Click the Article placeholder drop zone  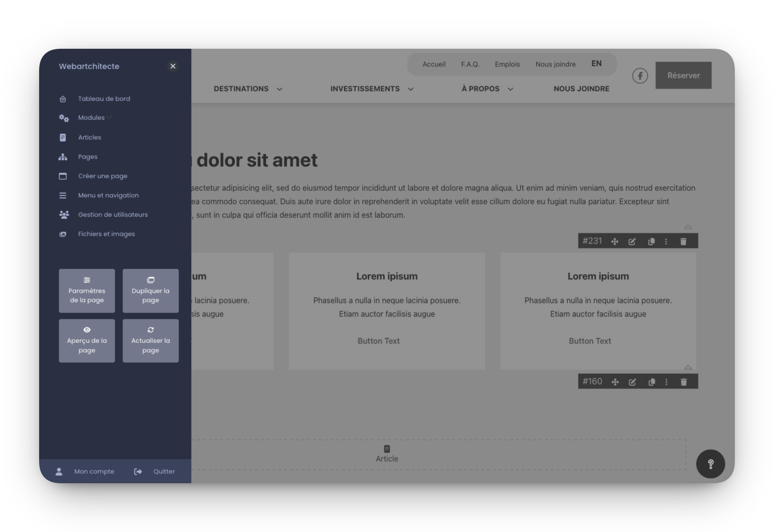click(387, 454)
